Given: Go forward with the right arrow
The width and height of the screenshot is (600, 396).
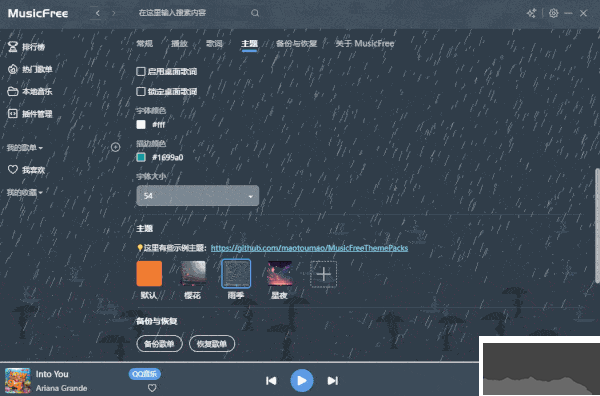Looking at the screenshot, I should [x=113, y=13].
